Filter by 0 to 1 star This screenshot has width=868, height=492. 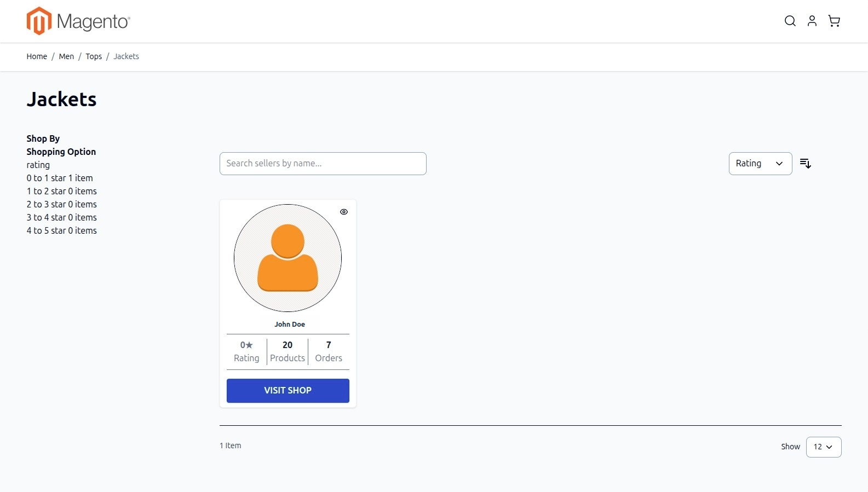(60, 178)
